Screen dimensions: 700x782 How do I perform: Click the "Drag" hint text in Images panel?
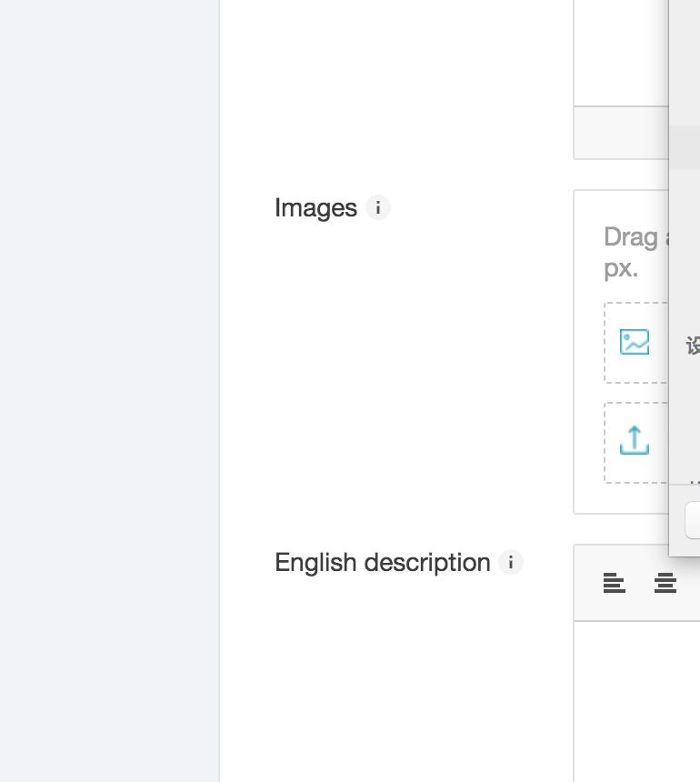pyautogui.click(x=630, y=237)
